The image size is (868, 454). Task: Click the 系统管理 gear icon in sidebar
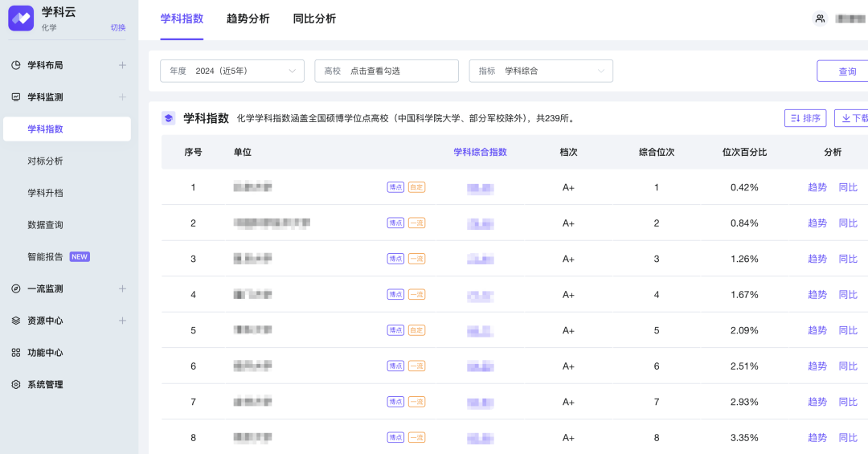click(x=16, y=384)
